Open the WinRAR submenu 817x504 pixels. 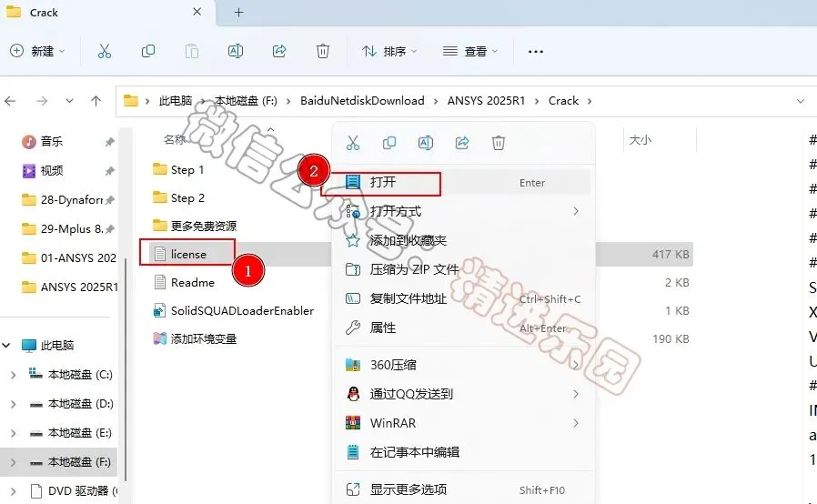pos(463,423)
